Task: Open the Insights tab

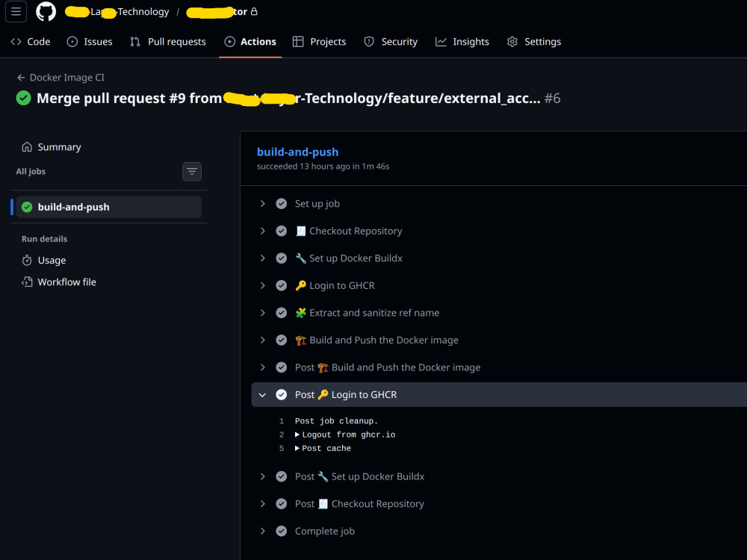Action: (x=462, y=42)
